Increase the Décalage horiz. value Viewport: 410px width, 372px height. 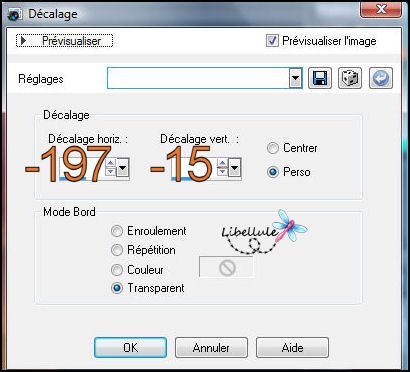110,163
